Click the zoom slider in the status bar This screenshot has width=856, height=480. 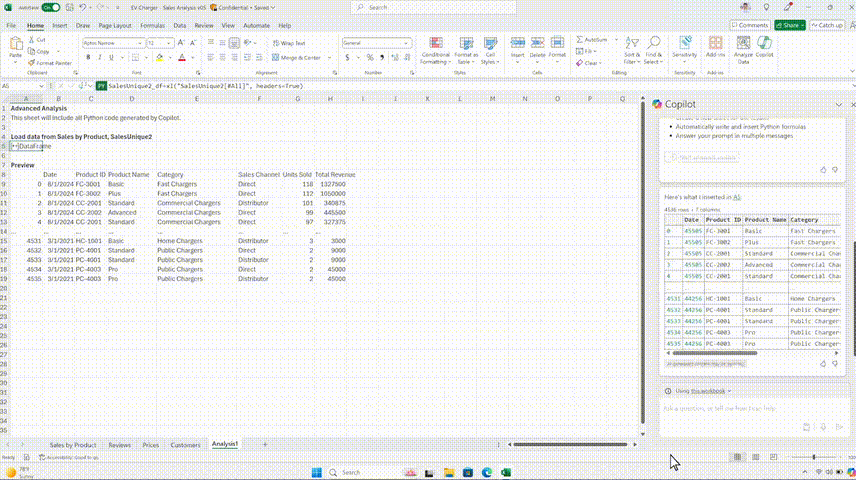pos(813,457)
